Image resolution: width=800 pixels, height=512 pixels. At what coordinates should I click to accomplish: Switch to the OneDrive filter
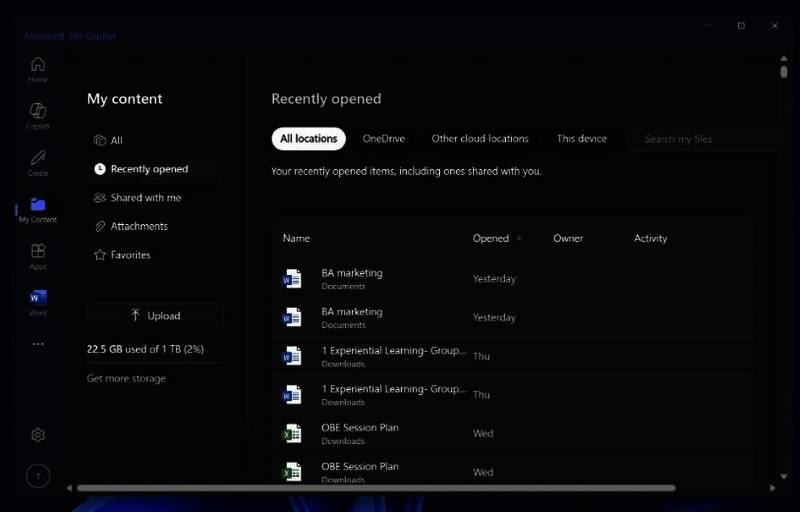[383, 139]
